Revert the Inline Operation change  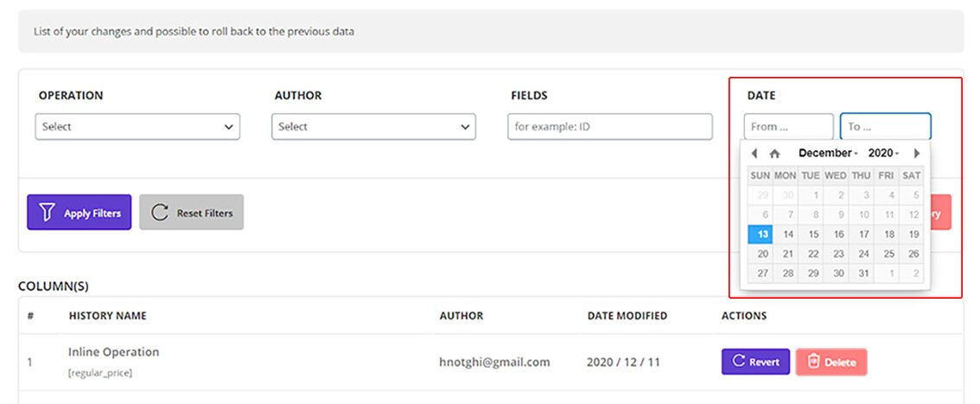click(755, 362)
